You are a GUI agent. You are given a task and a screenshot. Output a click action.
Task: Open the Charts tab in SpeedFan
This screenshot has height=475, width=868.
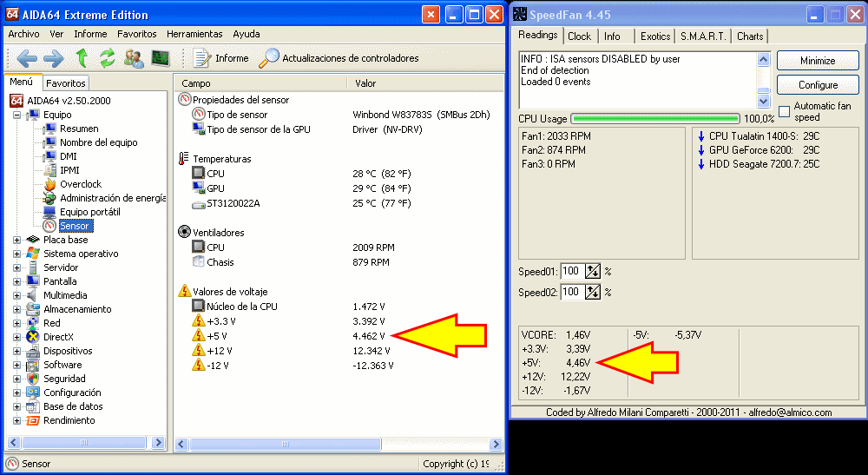750,36
